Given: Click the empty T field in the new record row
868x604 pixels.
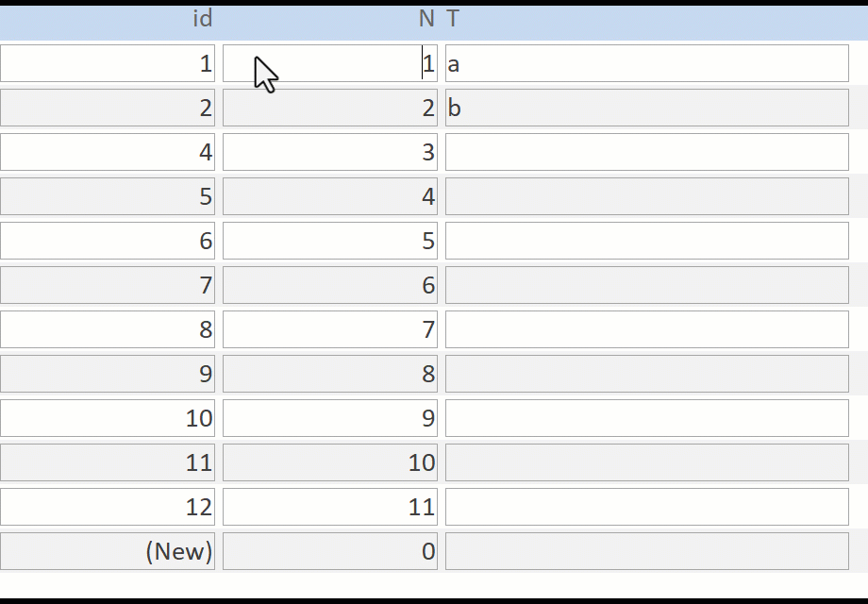Looking at the screenshot, I should tap(646, 551).
